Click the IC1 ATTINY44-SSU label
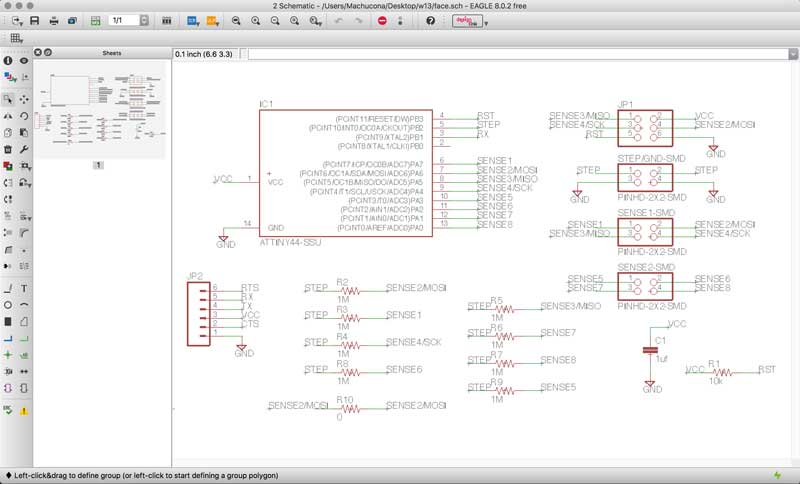Screen dimensions: 800x484 290,242
